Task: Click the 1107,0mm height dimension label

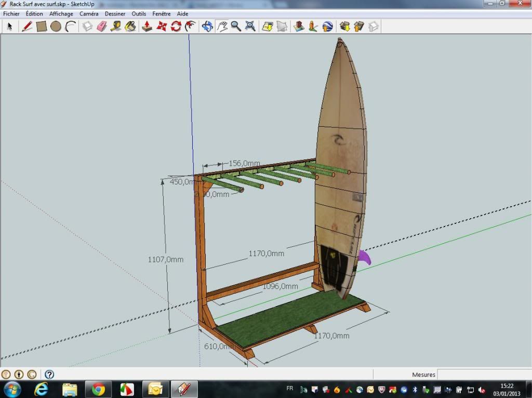Action: (x=166, y=260)
